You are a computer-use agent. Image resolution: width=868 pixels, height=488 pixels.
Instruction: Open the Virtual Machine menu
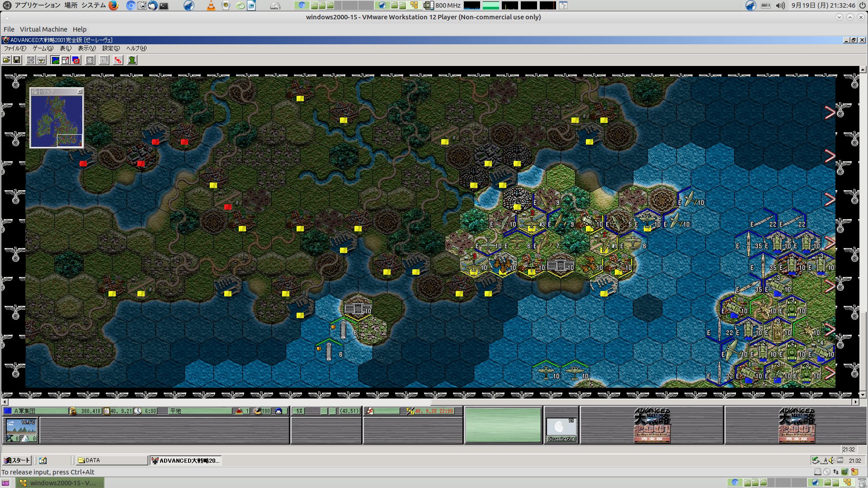[x=43, y=29]
